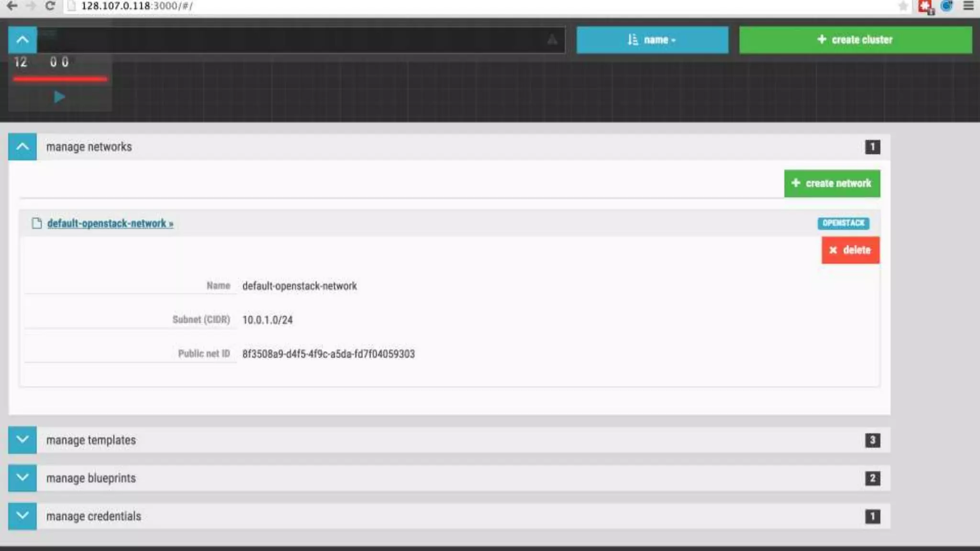Viewport: 980px width, 551px height.
Task: Expand the manage credentials section
Action: point(22,516)
